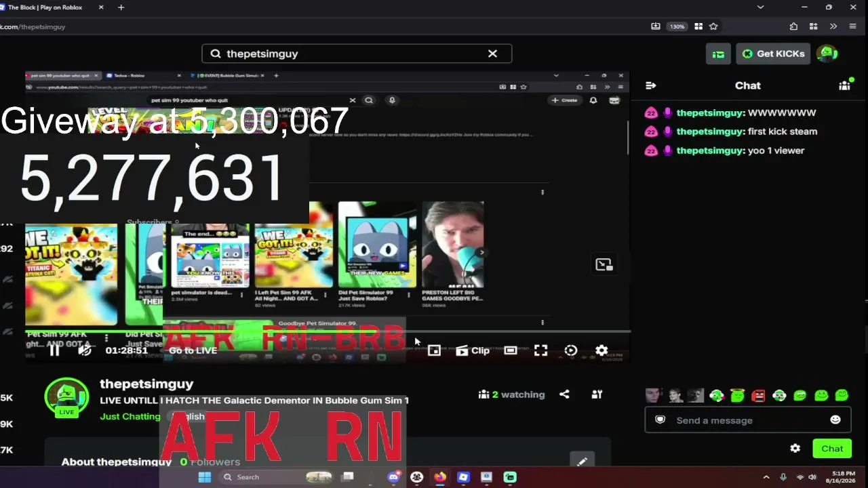
Task: Click the 2 watching viewer count
Action: (512, 394)
